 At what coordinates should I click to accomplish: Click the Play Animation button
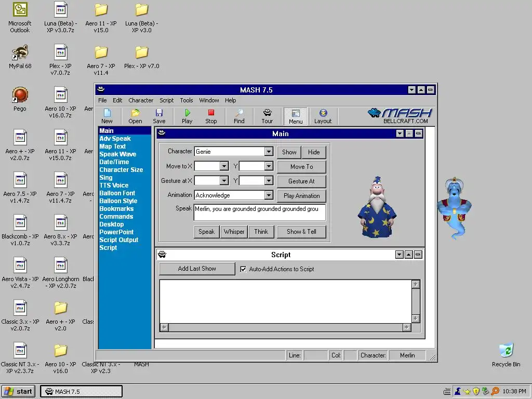302,196
